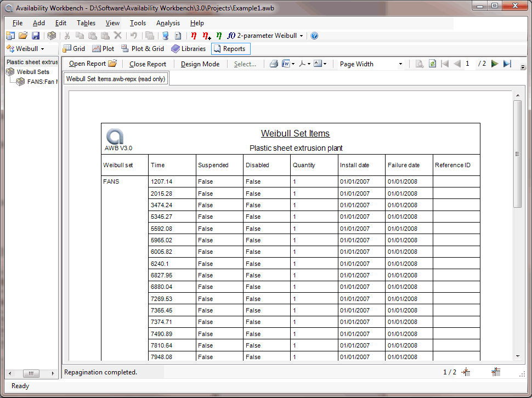
Task: Click the Close Report button
Action: (x=148, y=64)
